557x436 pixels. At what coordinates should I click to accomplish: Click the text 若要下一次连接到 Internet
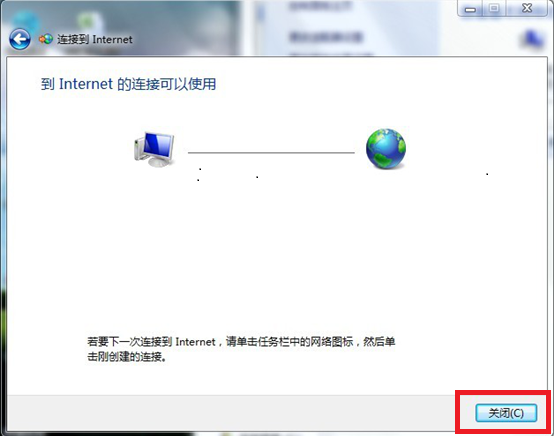click(x=151, y=342)
